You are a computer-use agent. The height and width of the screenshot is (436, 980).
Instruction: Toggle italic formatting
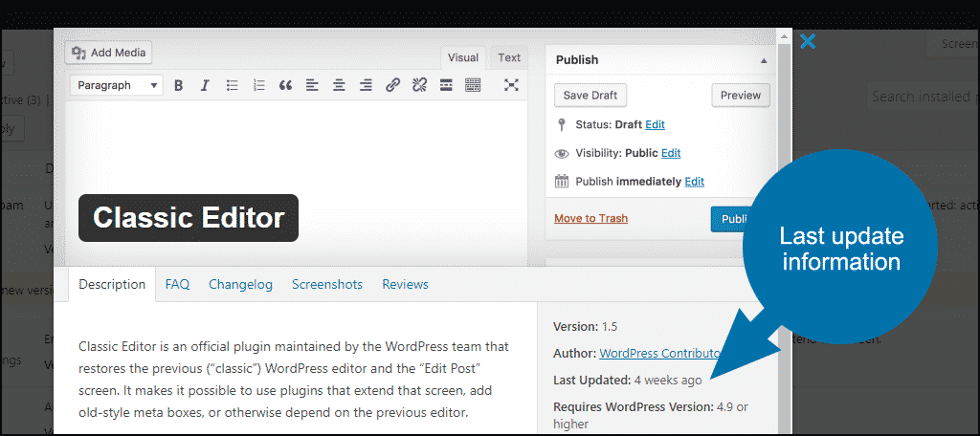tap(205, 86)
